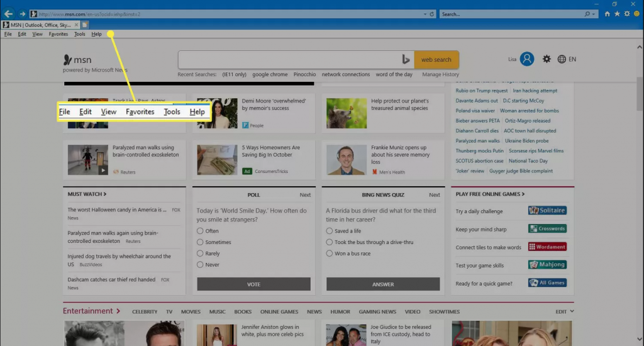This screenshot has height=346, width=644.
Task: Click the magnifier icon in the browser search box
Action: click(587, 14)
